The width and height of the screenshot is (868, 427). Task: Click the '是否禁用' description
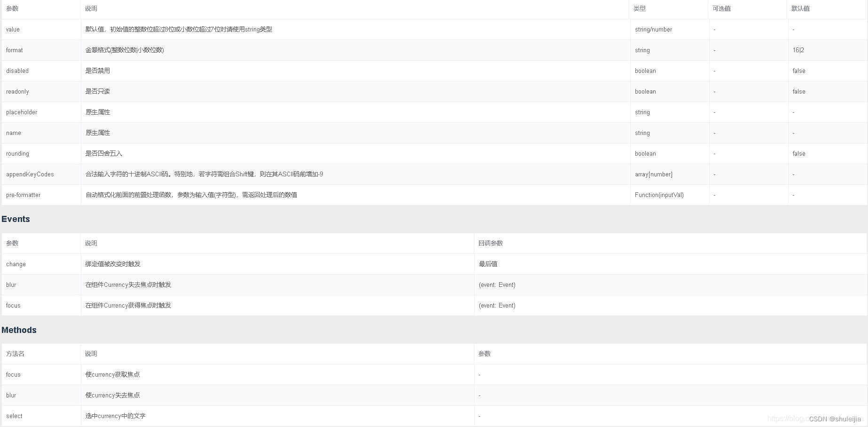[97, 71]
